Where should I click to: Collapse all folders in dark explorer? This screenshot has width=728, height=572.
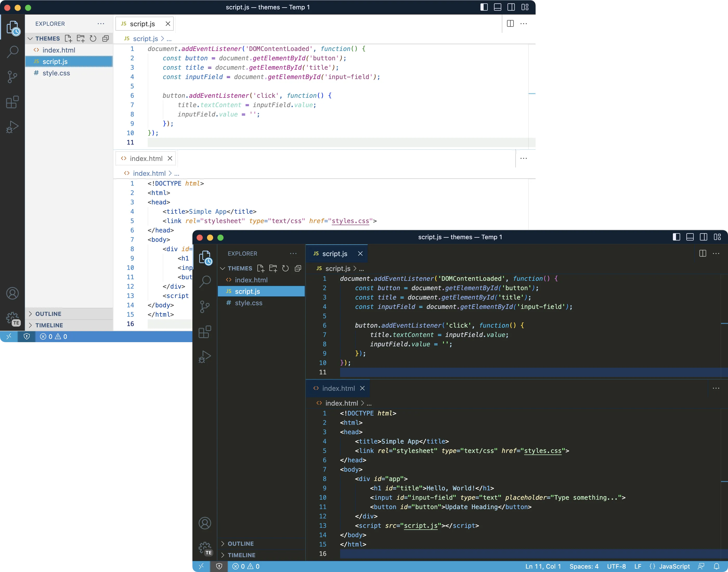tap(298, 268)
